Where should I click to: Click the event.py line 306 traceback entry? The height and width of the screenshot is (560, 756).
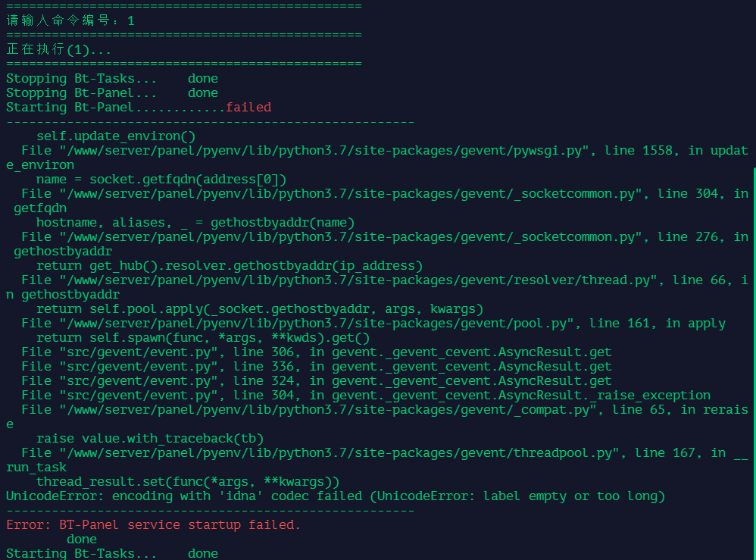coord(317,352)
